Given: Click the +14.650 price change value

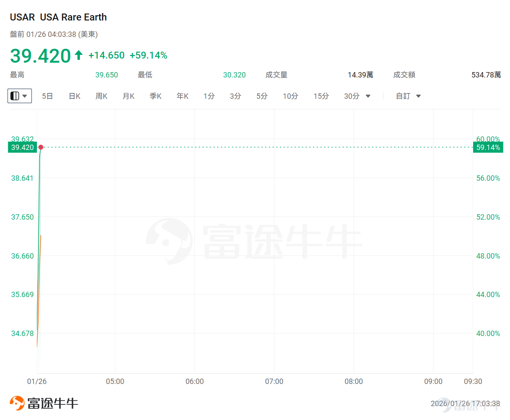Looking at the screenshot, I should coord(107,55).
